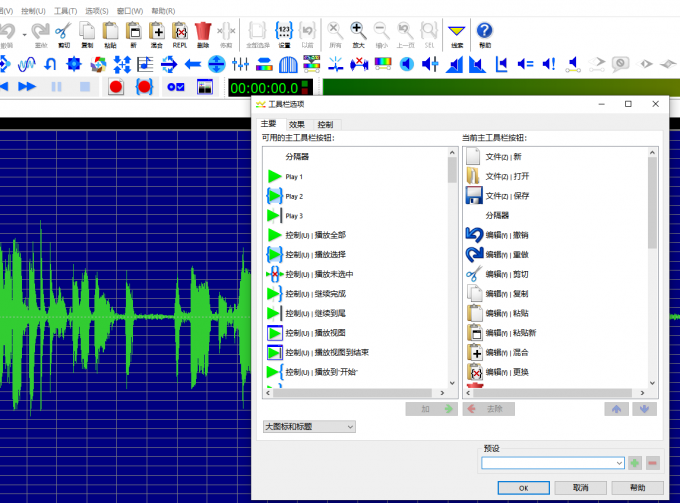
Task: Select 'Play 1' in the available buttons list
Action: click(x=294, y=176)
